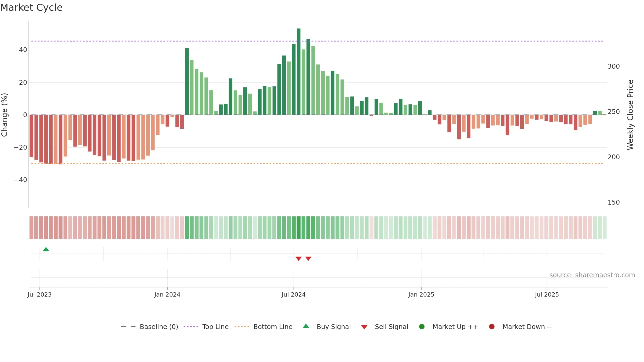The width and height of the screenshot is (644, 362).
Task: Toggle the Sell Signal legend entry
Action: click(x=385, y=327)
